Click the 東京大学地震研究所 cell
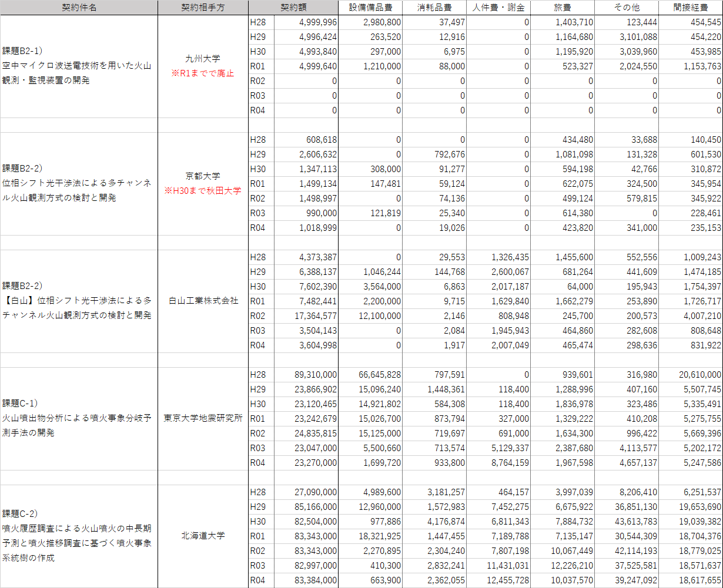The width and height of the screenshot is (723, 588). click(203, 418)
